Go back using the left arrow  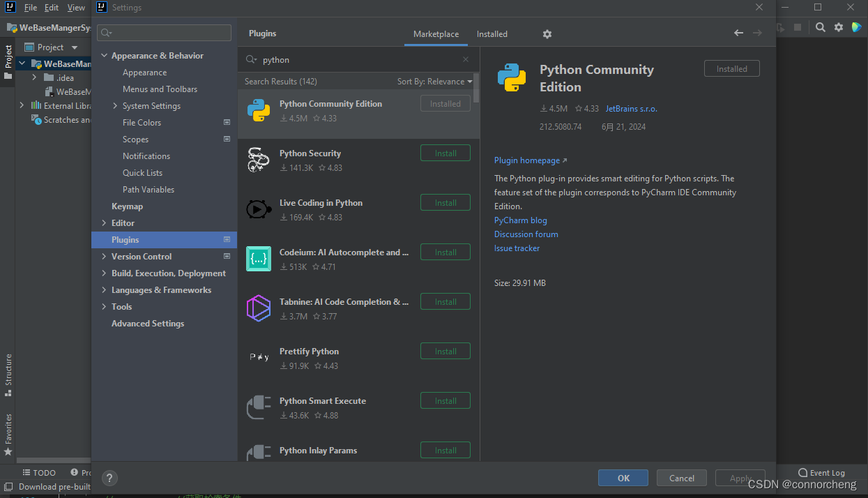(738, 33)
